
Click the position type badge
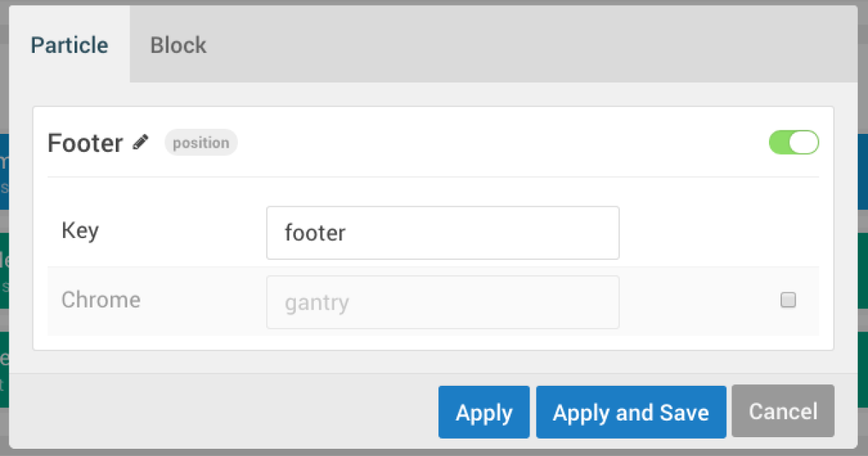pyautogui.click(x=201, y=143)
